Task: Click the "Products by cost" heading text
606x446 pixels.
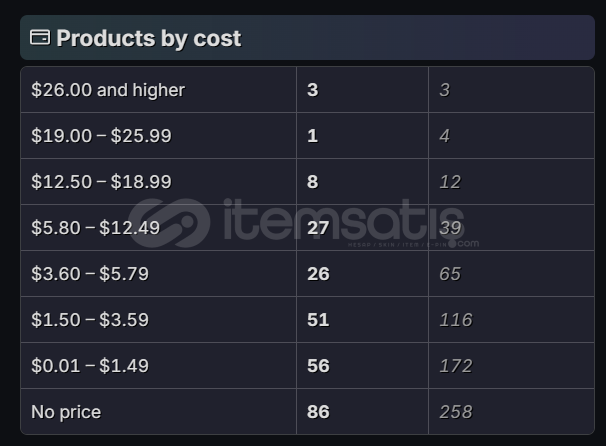Action: tap(148, 38)
